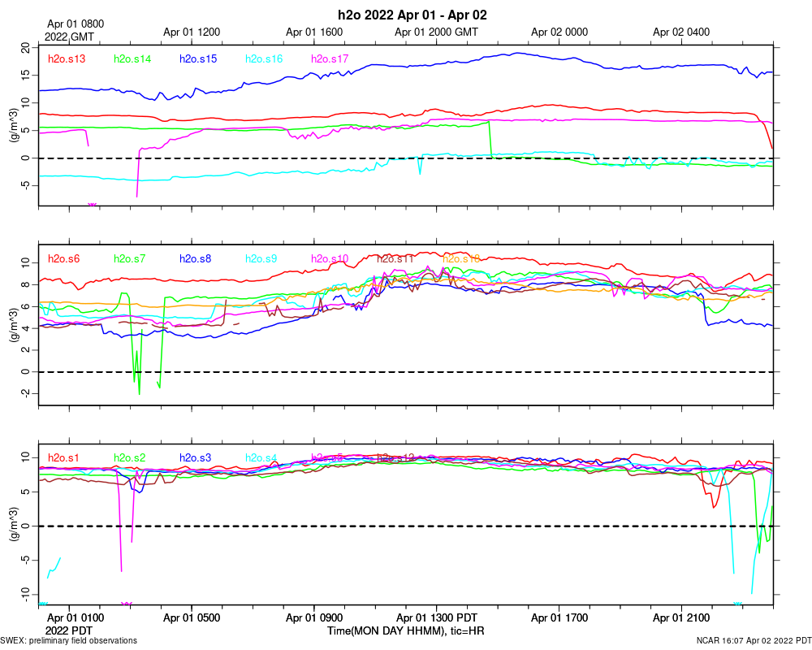This screenshot has width=812, height=650.
Task: Click the y-axis tick value 8 on the h2o.s6 panel
Action: [x=26, y=284]
